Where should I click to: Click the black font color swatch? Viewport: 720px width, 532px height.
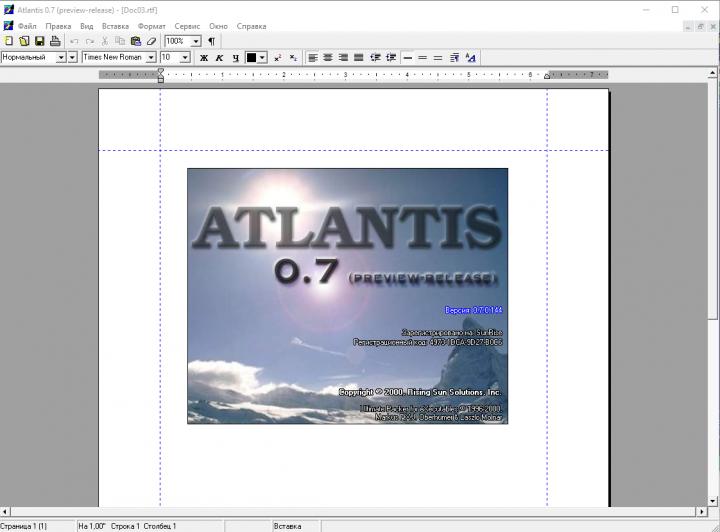251,57
